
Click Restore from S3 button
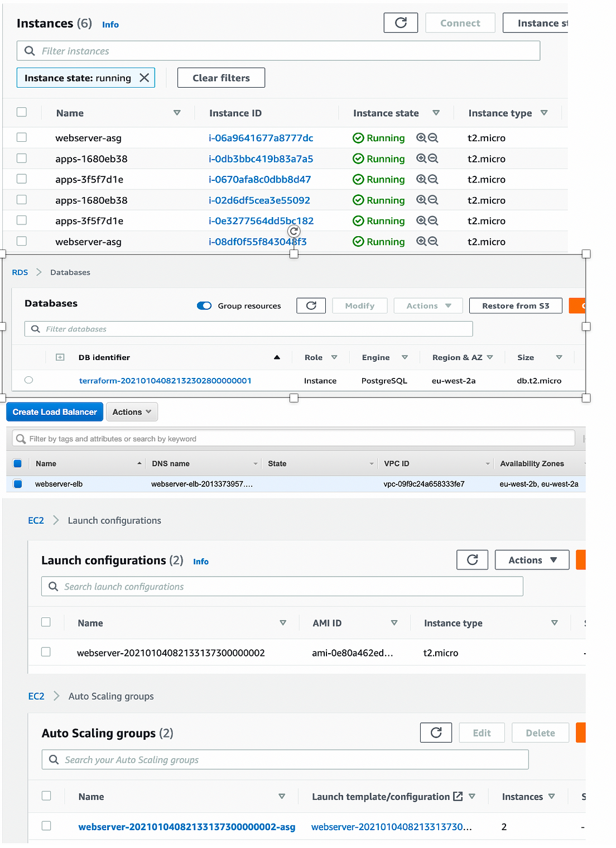(x=516, y=305)
